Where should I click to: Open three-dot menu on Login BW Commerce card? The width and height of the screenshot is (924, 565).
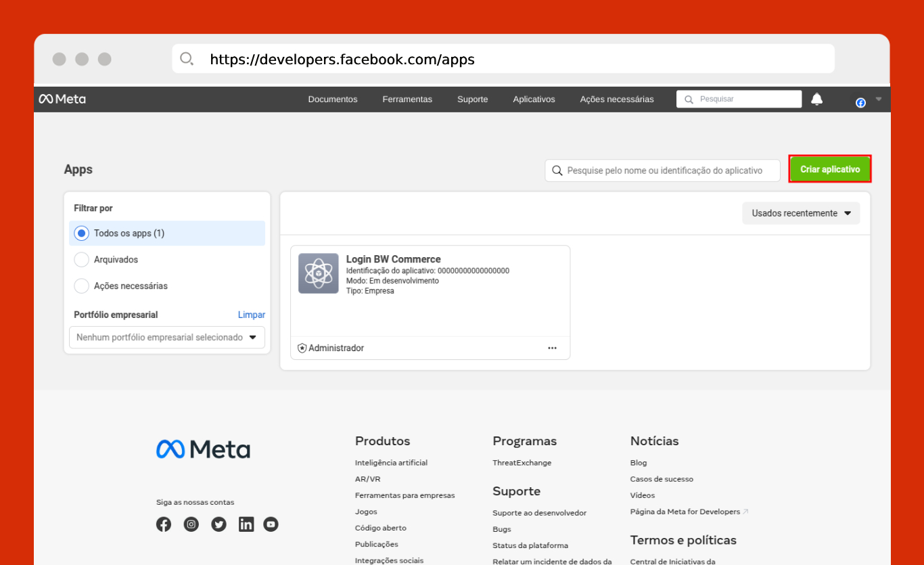(552, 348)
